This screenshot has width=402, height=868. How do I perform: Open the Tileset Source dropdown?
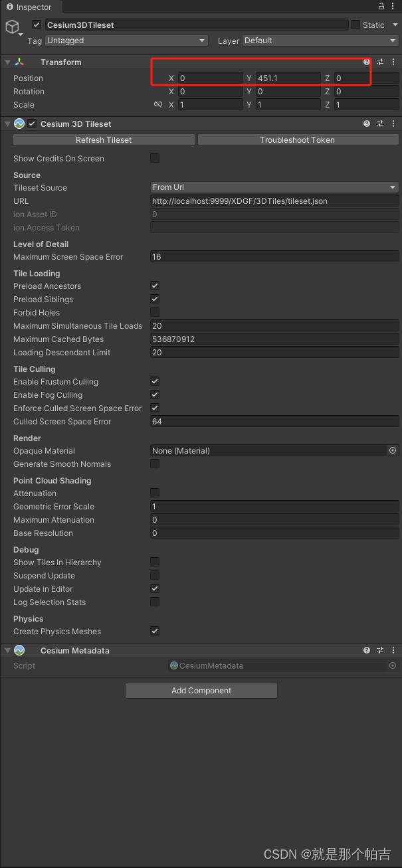click(275, 187)
